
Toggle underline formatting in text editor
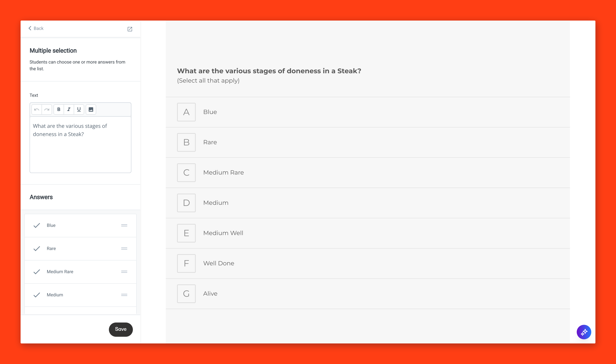tap(79, 109)
